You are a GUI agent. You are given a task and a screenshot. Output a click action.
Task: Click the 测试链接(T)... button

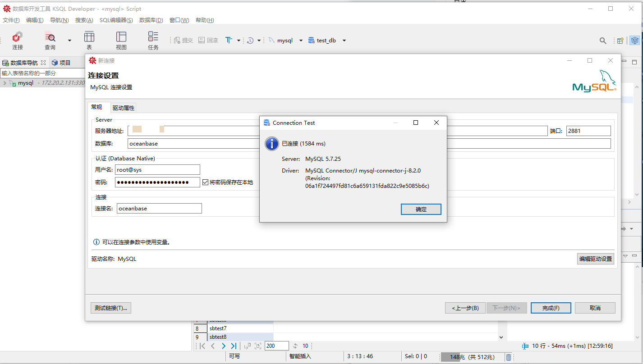pos(111,308)
